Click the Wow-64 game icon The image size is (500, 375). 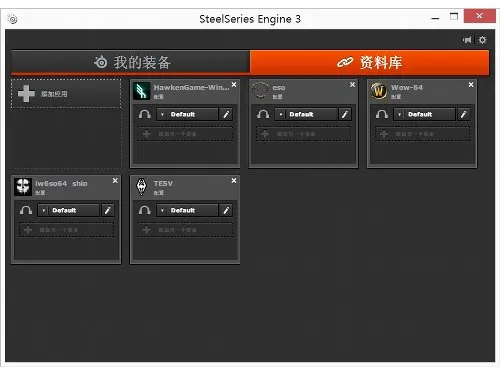379,91
